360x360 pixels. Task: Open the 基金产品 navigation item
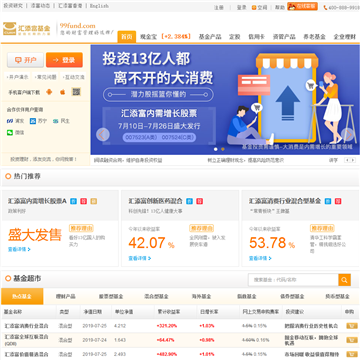click(210, 37)
